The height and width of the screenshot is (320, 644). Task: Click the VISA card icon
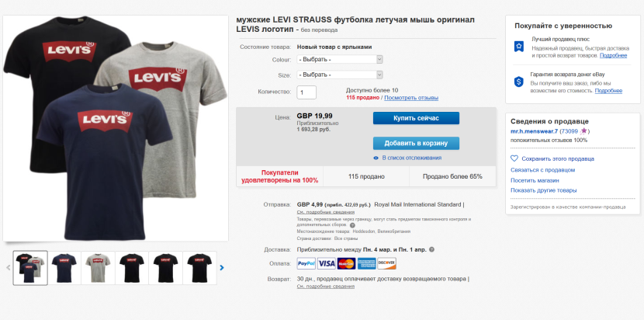326,263
